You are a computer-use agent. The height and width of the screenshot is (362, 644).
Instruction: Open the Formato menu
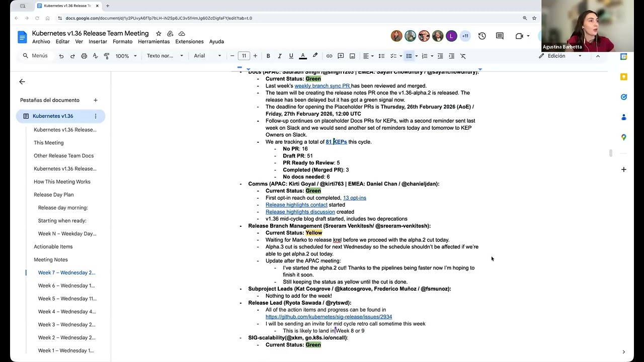123,42
